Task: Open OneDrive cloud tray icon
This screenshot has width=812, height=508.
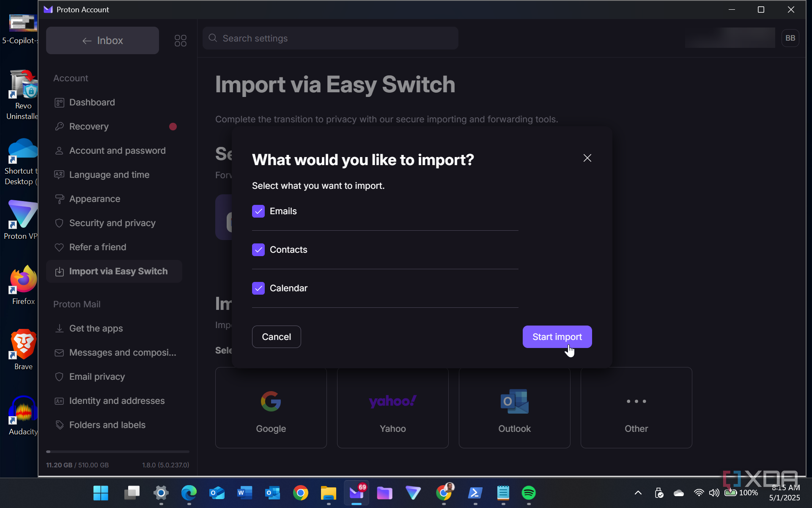Action: tap(679, 493)
